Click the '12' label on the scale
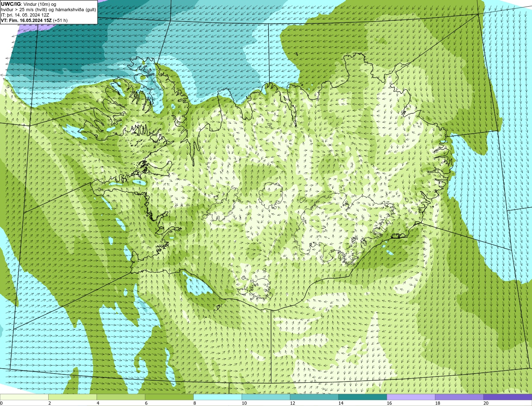Image resolution: width=532 pixels, height=406 pixels. coord(292,403)
